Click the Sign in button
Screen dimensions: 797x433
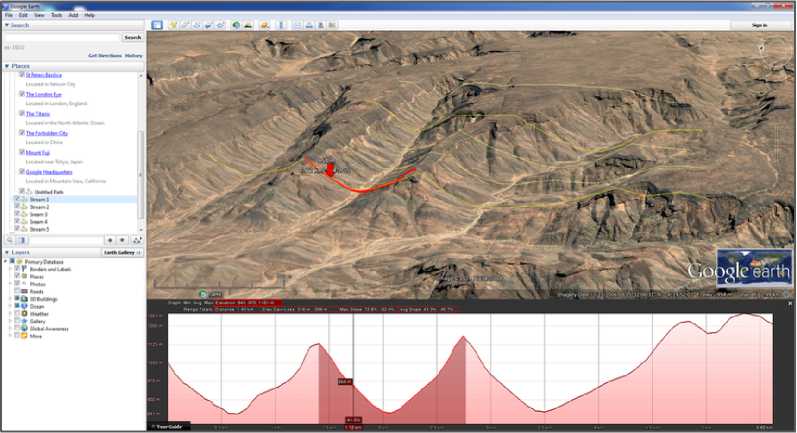759,25
